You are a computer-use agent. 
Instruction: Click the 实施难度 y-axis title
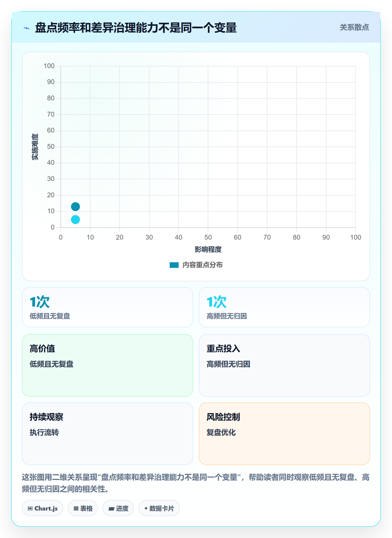[35, 147]
